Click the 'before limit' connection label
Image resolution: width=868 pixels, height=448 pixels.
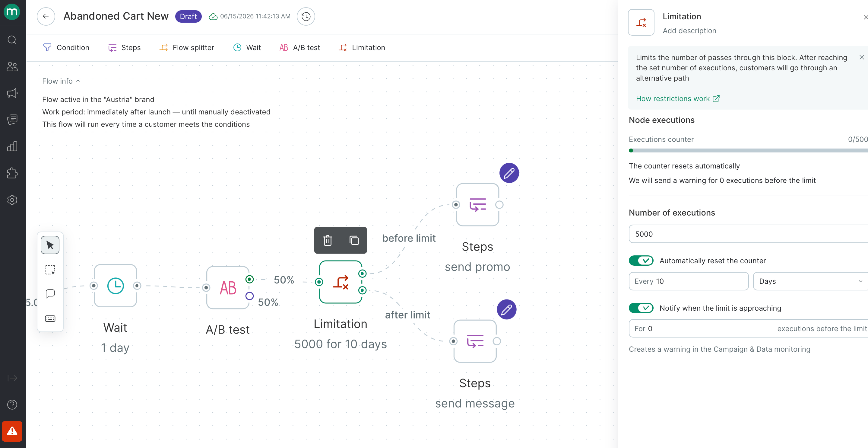409,238
